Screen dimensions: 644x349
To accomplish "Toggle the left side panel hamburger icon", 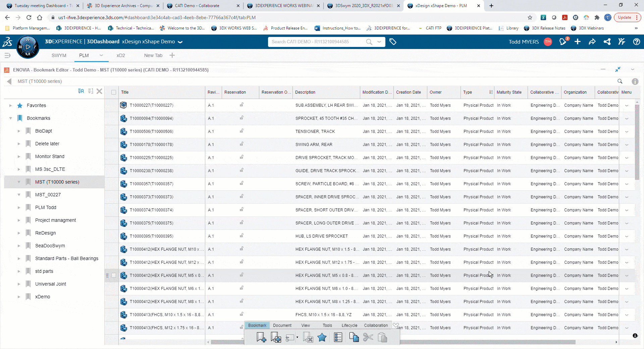I will coord(8,55).
